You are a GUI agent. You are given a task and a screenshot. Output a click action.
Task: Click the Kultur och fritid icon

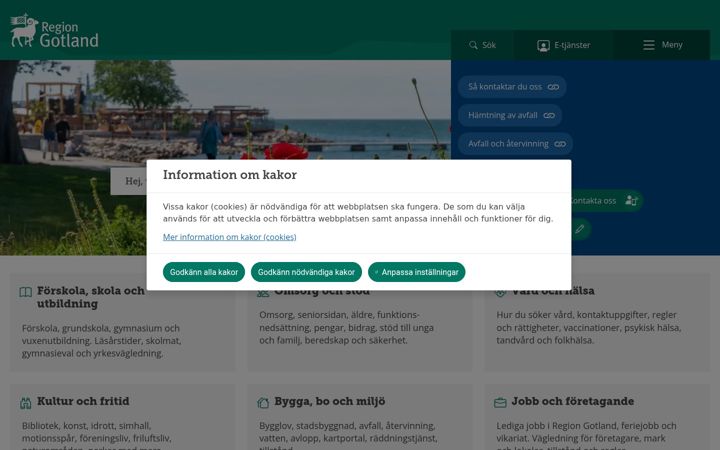pos(26,403)
